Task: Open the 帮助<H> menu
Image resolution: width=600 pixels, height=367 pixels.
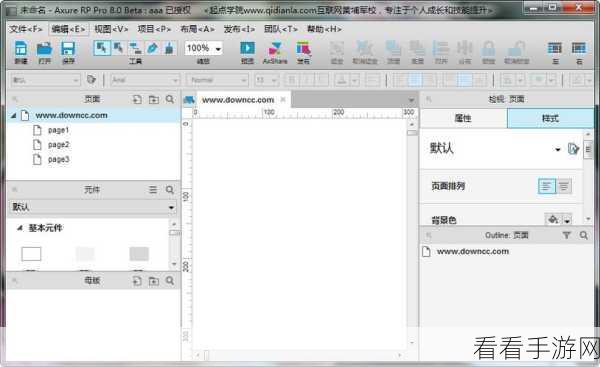Action: tap(324, 29)
